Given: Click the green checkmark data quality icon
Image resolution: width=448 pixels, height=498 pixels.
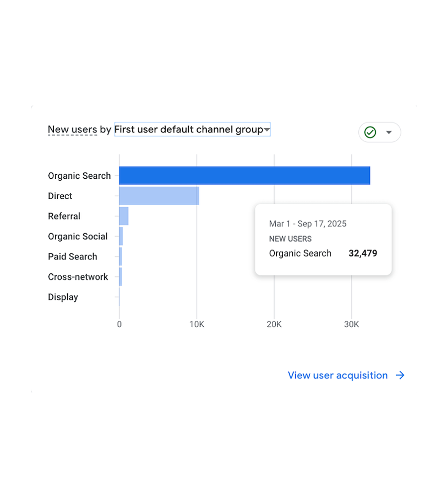Looking at the screenshot, I should click(370, 132).
